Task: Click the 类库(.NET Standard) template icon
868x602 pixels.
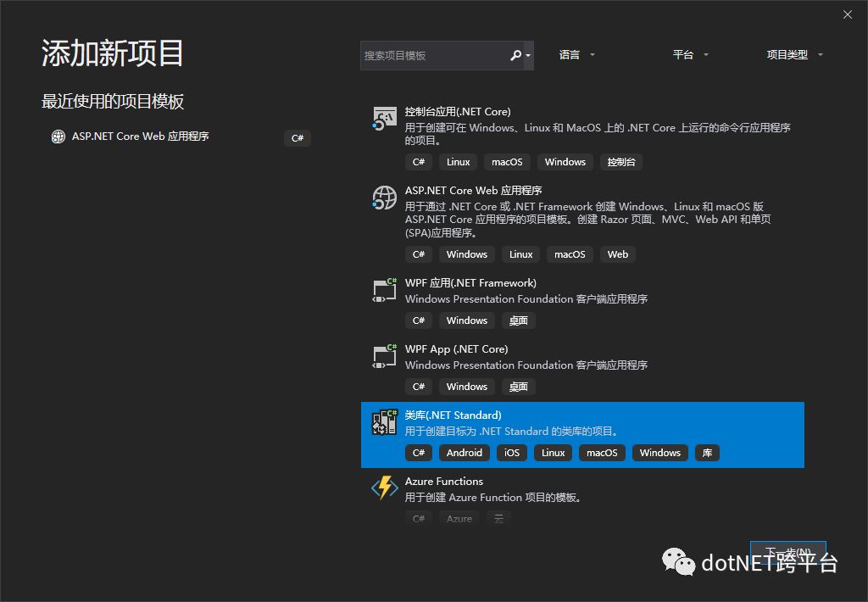Action: click(384, 422)
